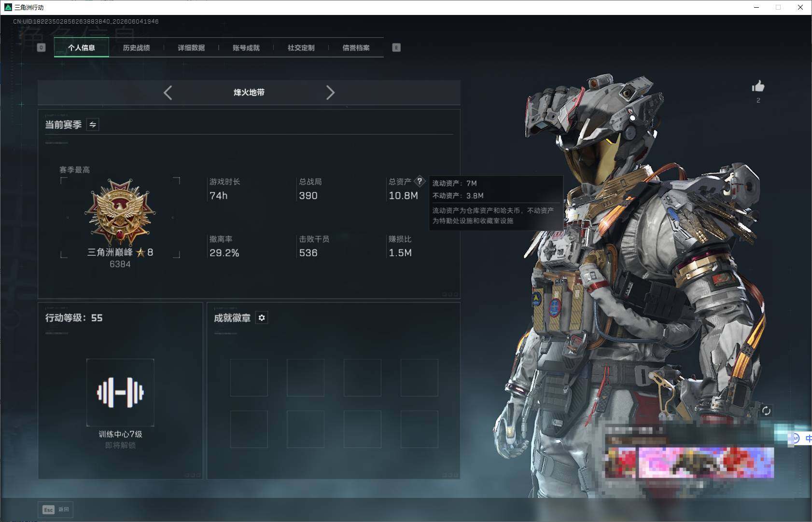Click the Q key hint icon beside tabs
This screenshot has width=812, height=522.
coord(41,47)
